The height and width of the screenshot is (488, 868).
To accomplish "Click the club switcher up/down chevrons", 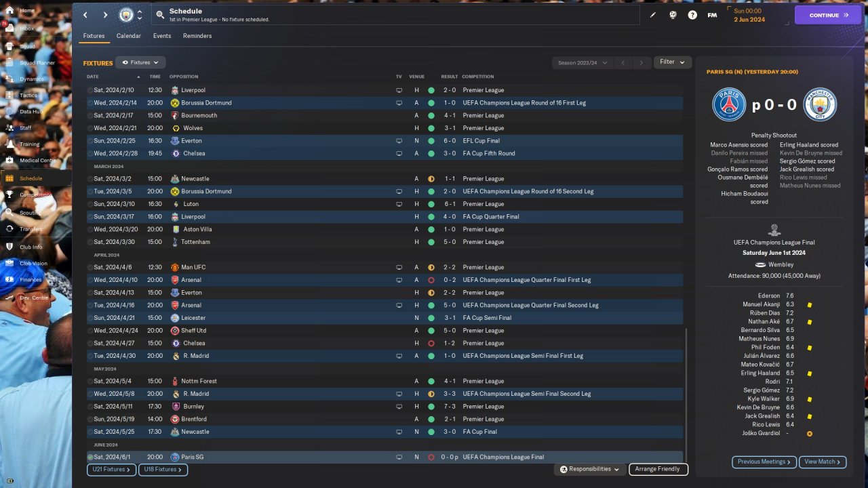I will pyautogui.click(x=140, y=15).
